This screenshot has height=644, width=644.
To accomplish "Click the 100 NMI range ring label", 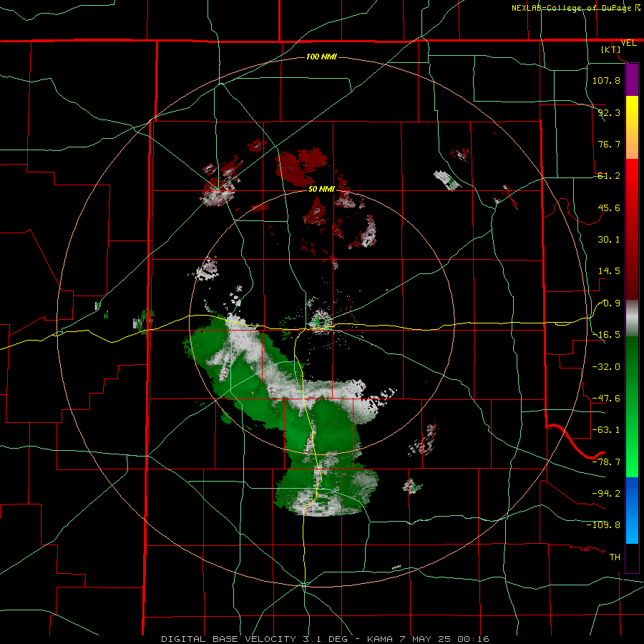I will pyautogui.click(x=321, y=57).
